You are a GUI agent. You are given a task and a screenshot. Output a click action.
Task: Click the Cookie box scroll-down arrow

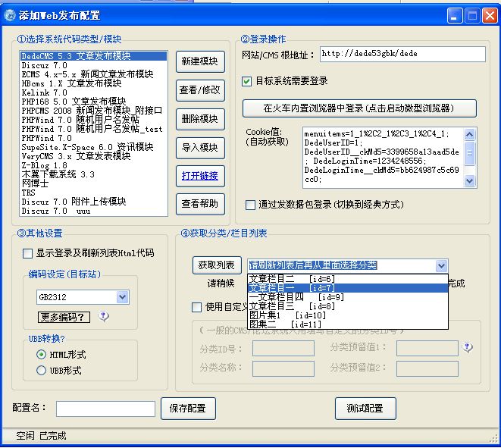[x=469, y=181]
